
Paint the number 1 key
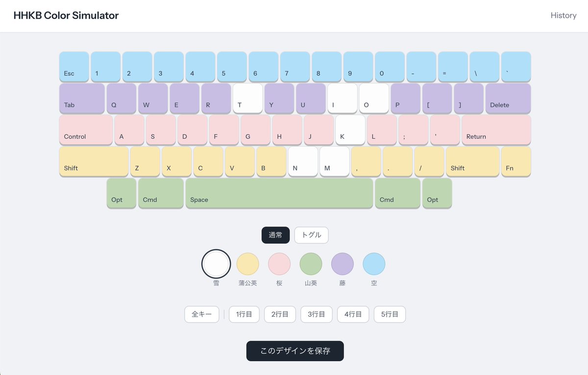pyautogui.click(x=105, y=67)
